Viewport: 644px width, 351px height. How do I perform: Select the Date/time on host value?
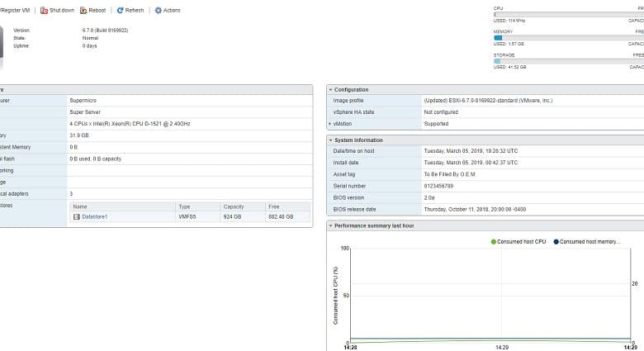tap(471, 151)
